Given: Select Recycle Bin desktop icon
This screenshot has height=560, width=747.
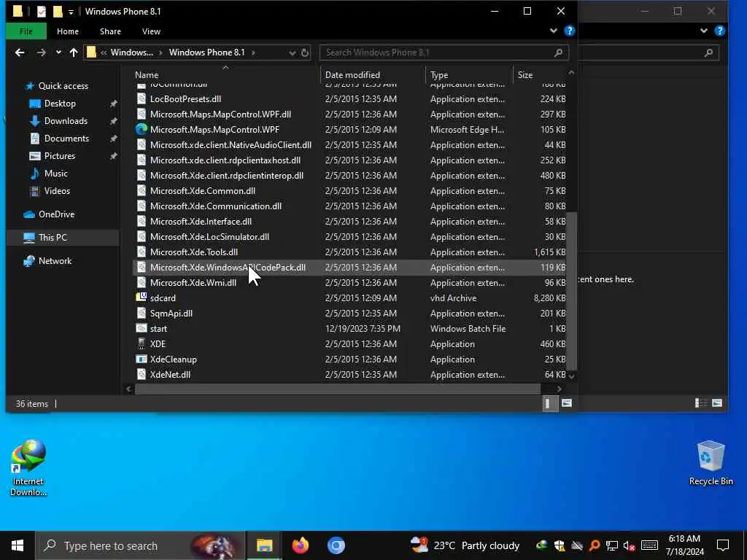Looking at the screenshot, I should point(711,463).
